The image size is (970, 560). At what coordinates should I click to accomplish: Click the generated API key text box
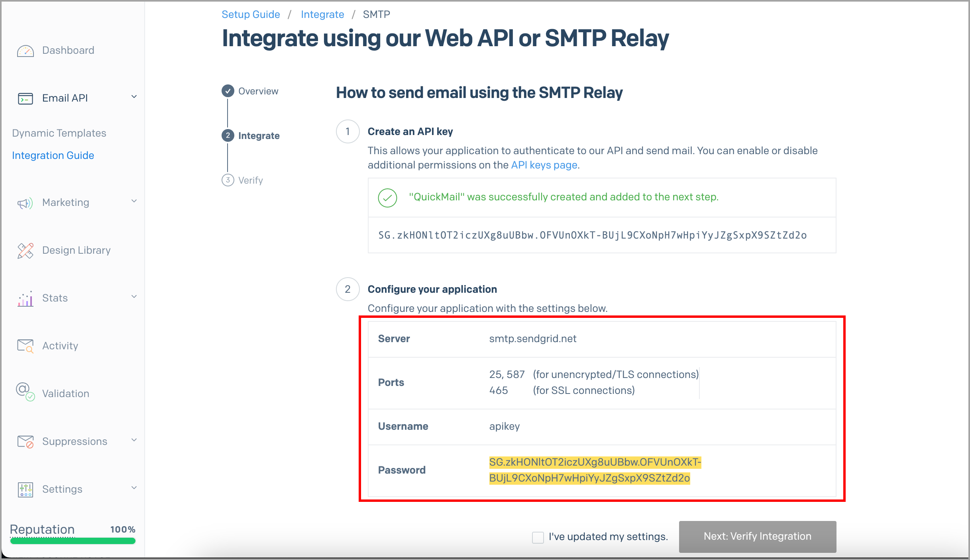point(602,235)
